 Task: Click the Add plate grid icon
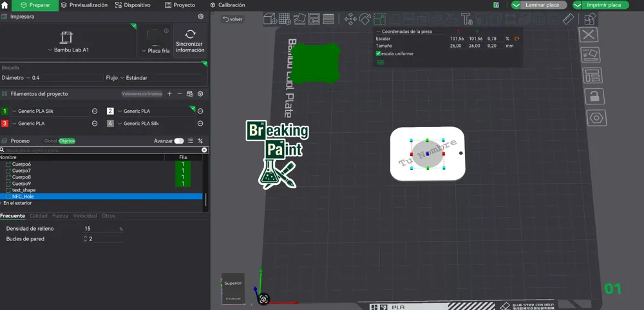point(285,19)
